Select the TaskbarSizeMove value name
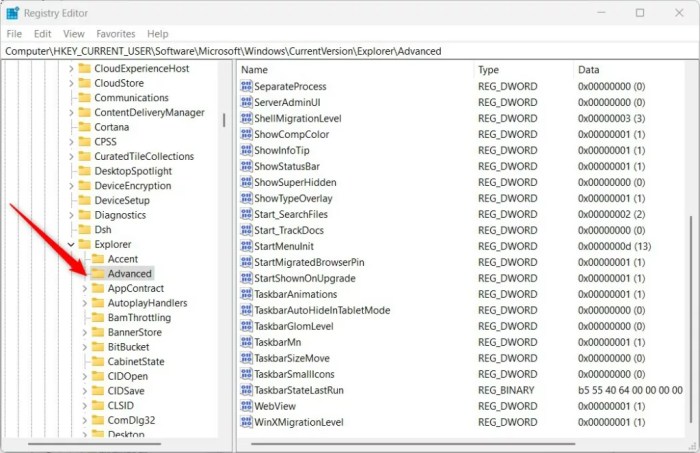This screenshot has width=700, height=453. coord(292,358)
